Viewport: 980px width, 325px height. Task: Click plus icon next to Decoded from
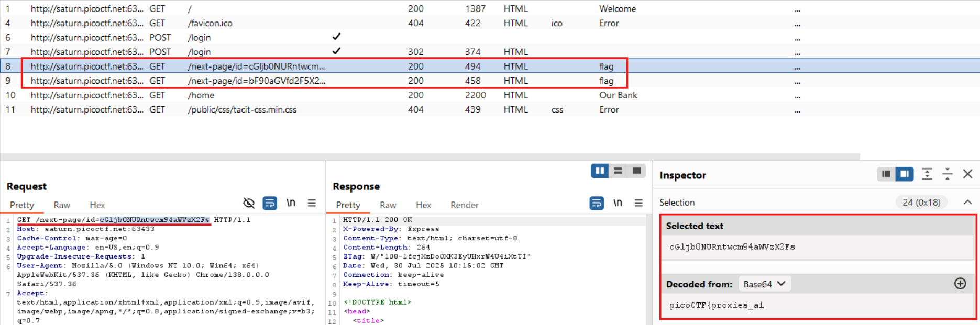click(x=960, y=284)
